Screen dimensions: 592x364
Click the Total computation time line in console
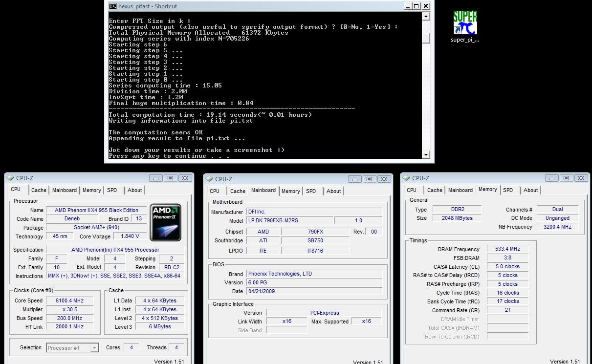coord(210,115)
